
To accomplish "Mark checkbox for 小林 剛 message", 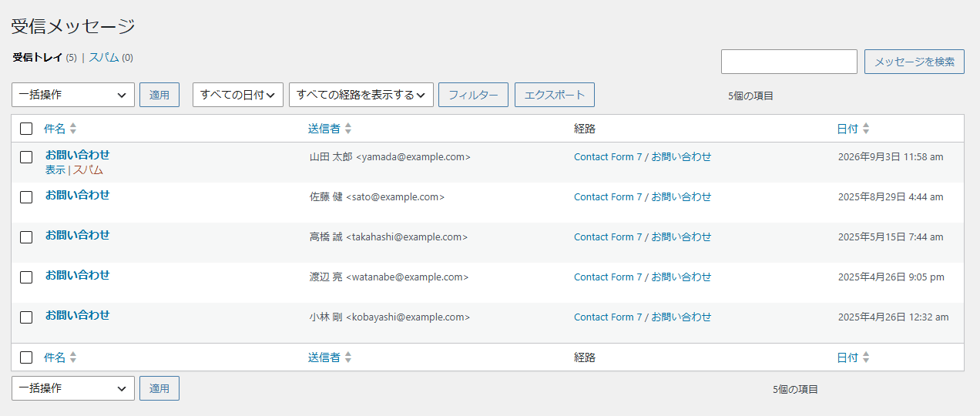I will (26, 317).
